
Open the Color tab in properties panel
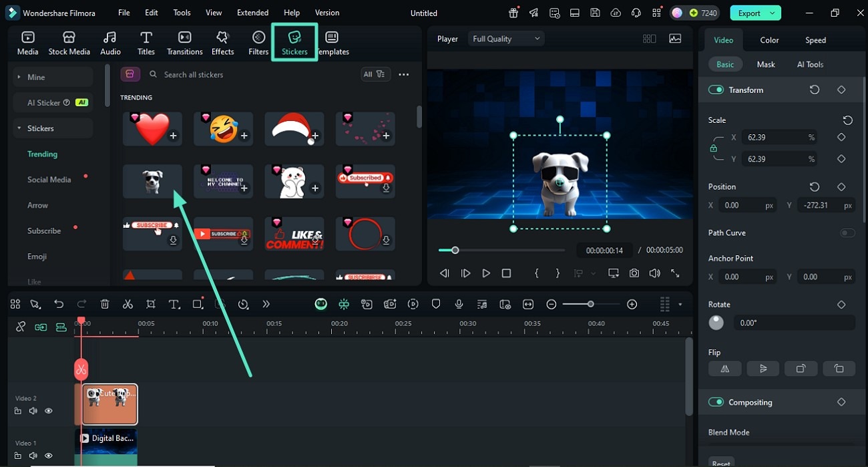(769, 40)
